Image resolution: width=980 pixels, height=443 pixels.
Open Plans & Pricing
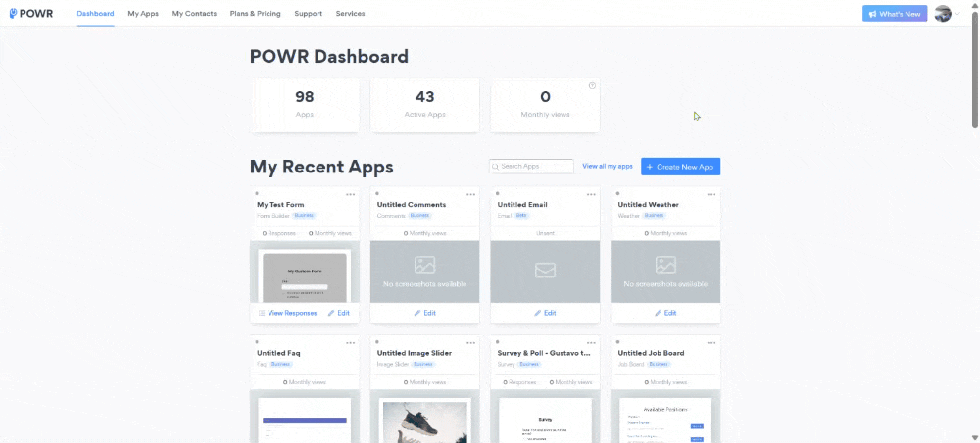tap(255, 13)
